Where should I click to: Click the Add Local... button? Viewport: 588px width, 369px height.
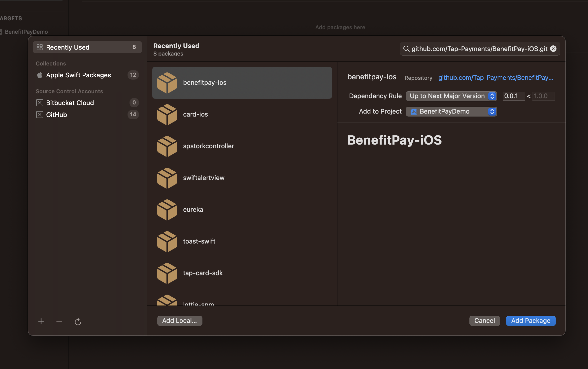coord(180,321)
